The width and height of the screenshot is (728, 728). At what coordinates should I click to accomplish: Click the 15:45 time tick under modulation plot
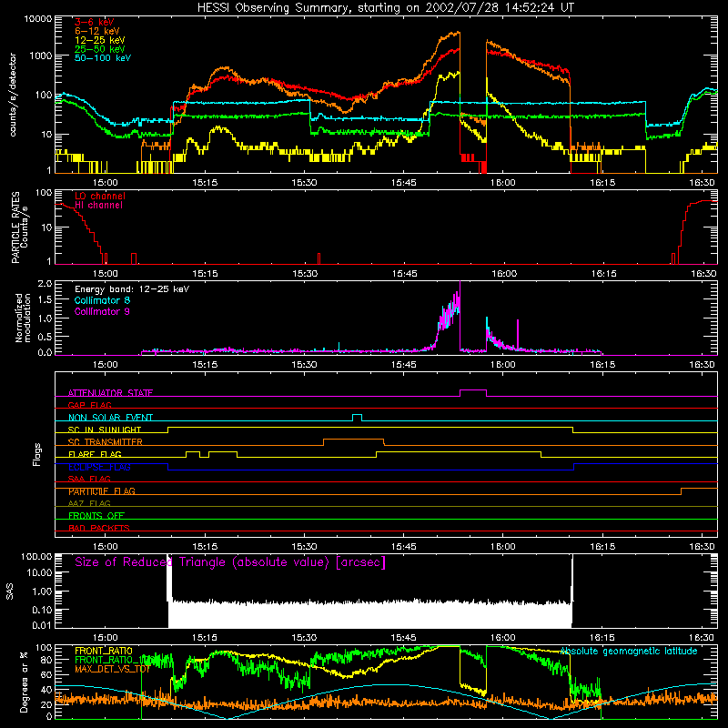(403, 365)
